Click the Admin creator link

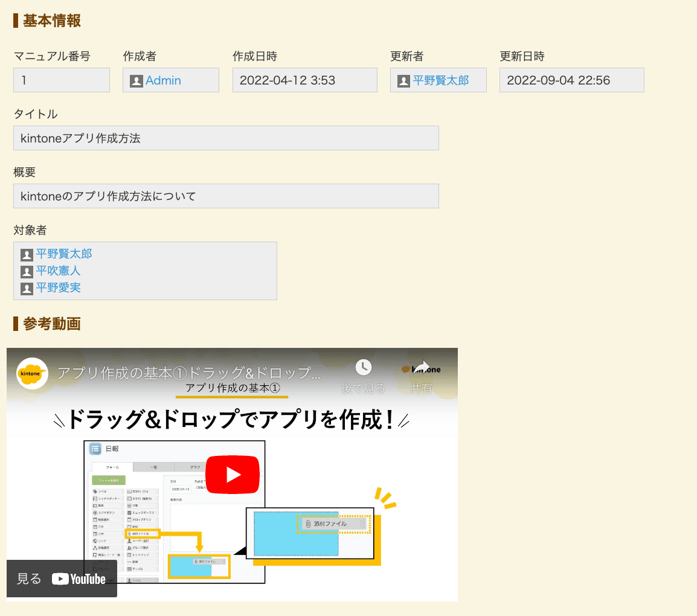click(x=163, y=80)
